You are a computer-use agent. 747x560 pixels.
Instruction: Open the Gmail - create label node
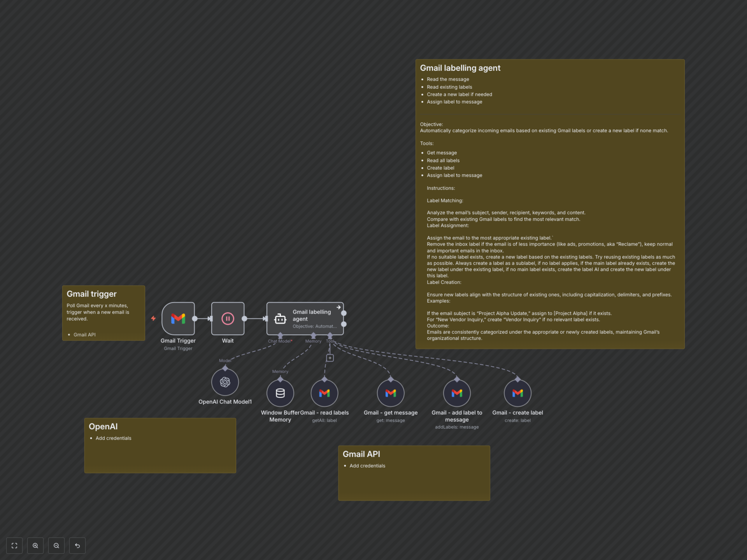(x=518, y=393)
